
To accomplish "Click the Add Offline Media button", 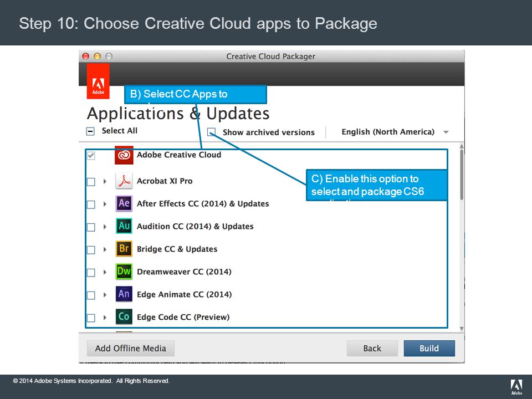I will click(131, 349).
